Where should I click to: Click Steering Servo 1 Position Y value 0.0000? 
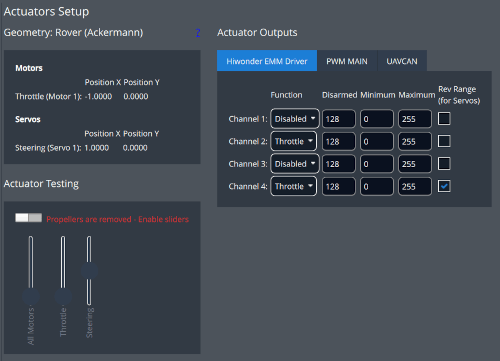(x=135, y=148)
